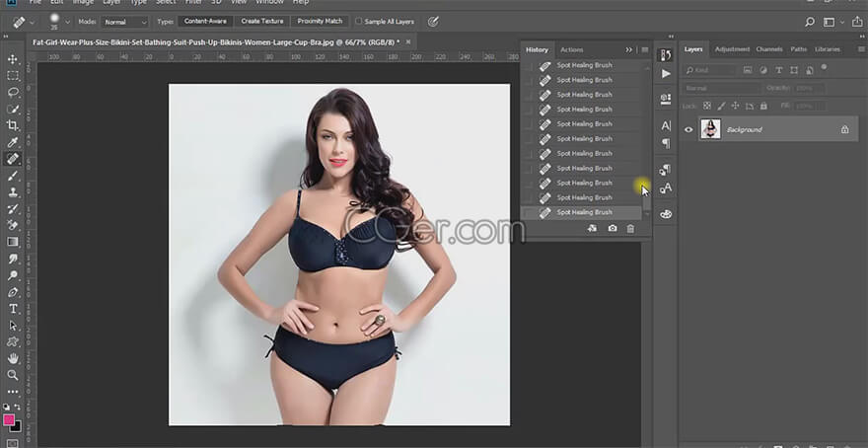Image resolution: width=868 pixels, height=448 pixels.
Task: Open the Libraries tab
Action: click(827, 49)
